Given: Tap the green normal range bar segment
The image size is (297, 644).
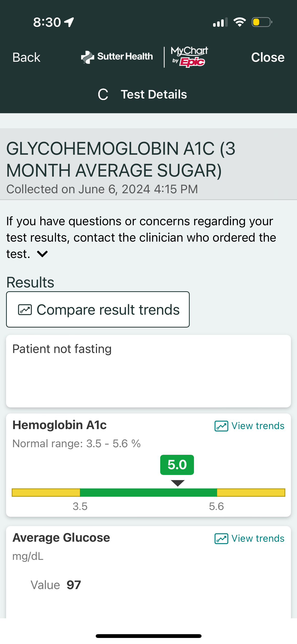Looking at the screenshot, I should [148, 493].
